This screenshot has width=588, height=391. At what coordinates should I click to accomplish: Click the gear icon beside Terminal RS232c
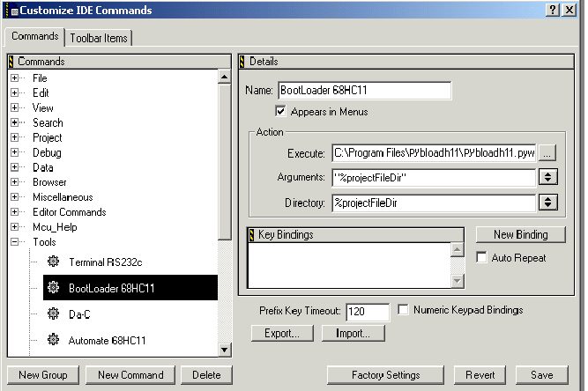point(54,262)
